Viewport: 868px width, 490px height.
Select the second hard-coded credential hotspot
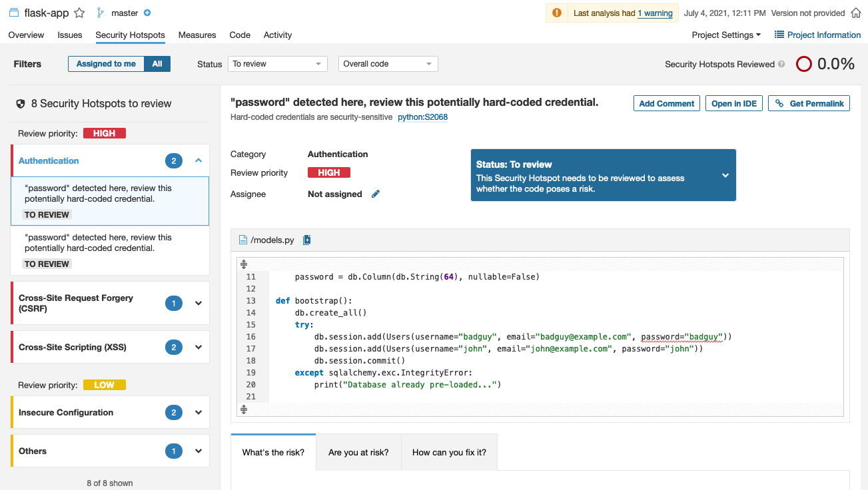click(x=110, y=250)
